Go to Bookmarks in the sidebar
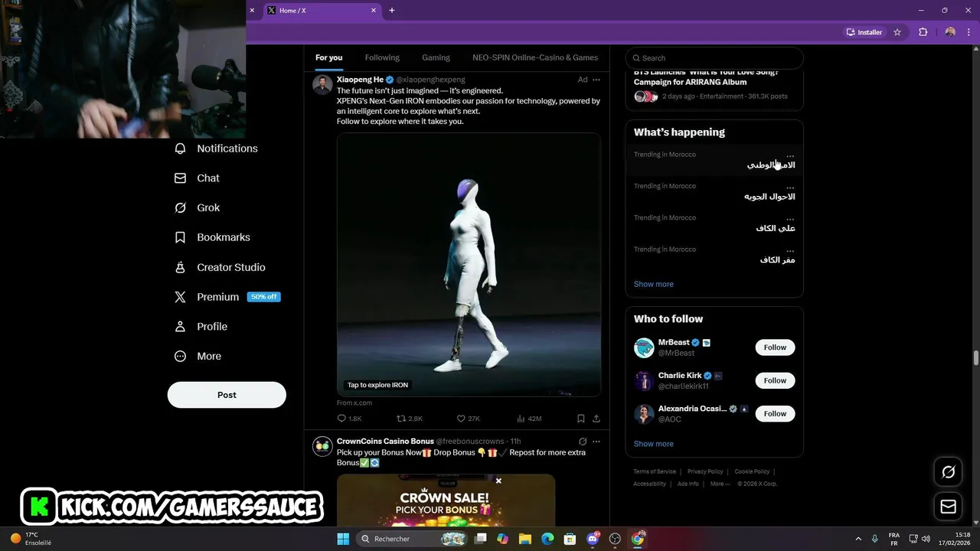 tap(213, 237)
